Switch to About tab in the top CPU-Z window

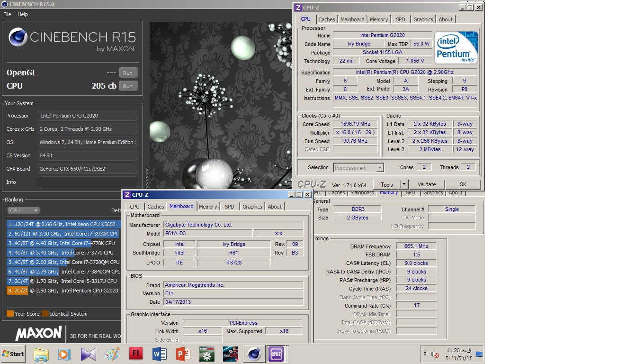[x=446, y=19]
